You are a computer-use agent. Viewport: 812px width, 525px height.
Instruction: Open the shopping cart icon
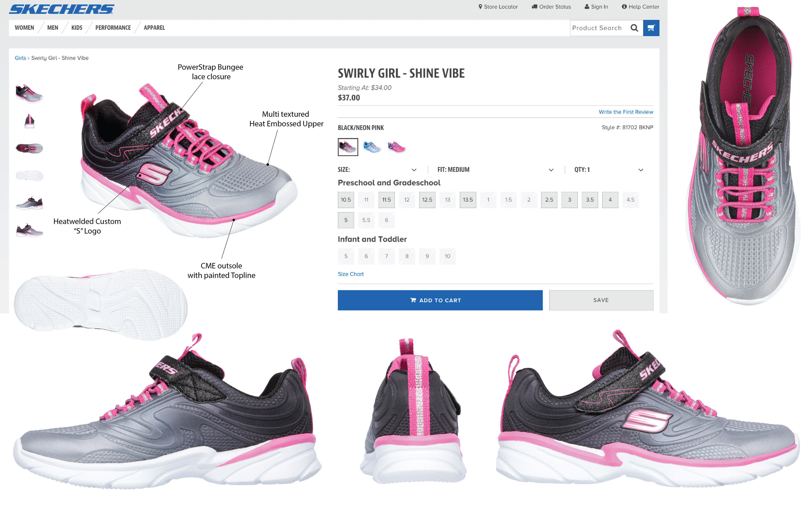pyautogui.click(x=651, y=28)
